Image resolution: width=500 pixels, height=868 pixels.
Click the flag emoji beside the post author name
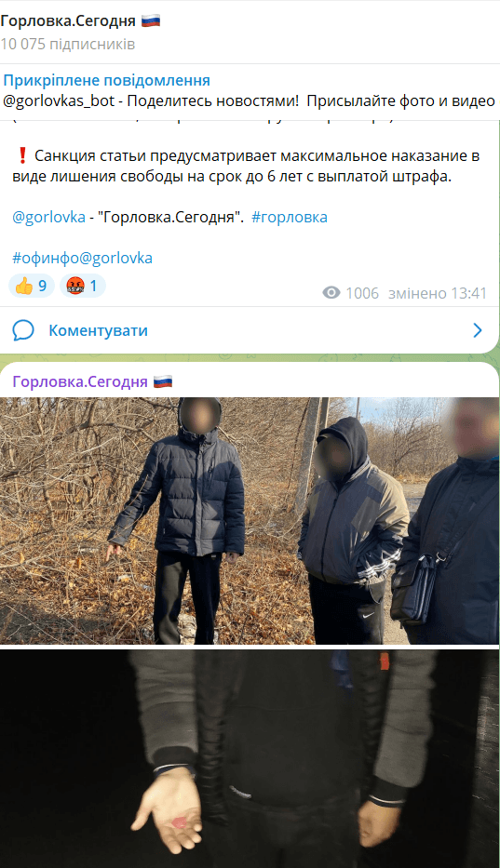(163, 381)
